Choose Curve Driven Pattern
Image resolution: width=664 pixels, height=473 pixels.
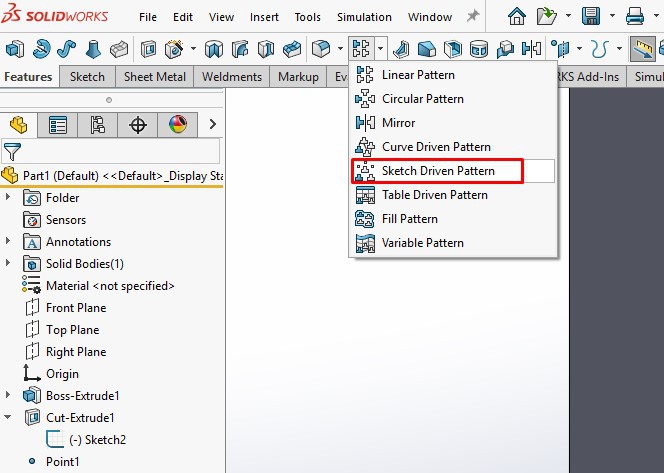(453, 147)
